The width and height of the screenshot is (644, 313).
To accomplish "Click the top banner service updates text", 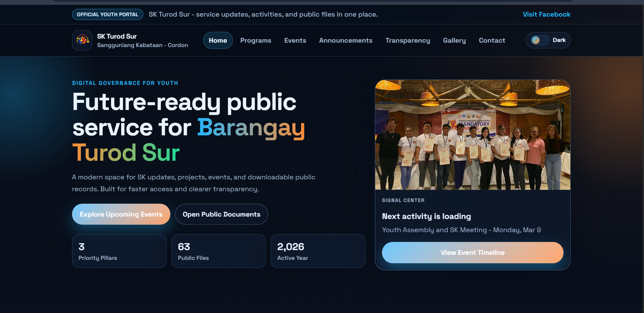I will click(x=263, y=14).
